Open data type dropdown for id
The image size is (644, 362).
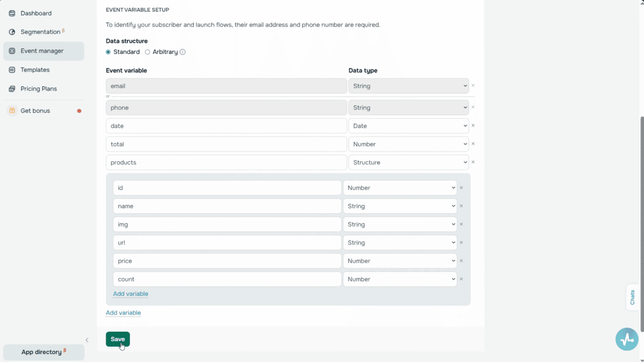(x=400, y=188)
